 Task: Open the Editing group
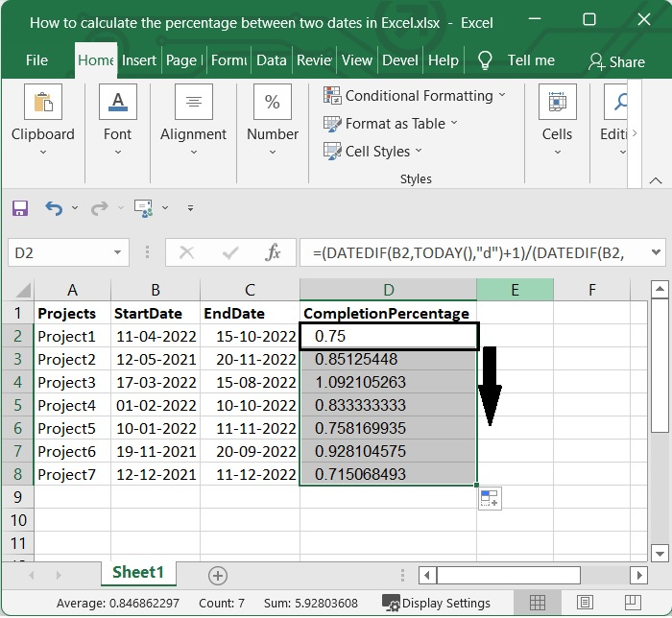pyautogui.click(x=614, y=120)
